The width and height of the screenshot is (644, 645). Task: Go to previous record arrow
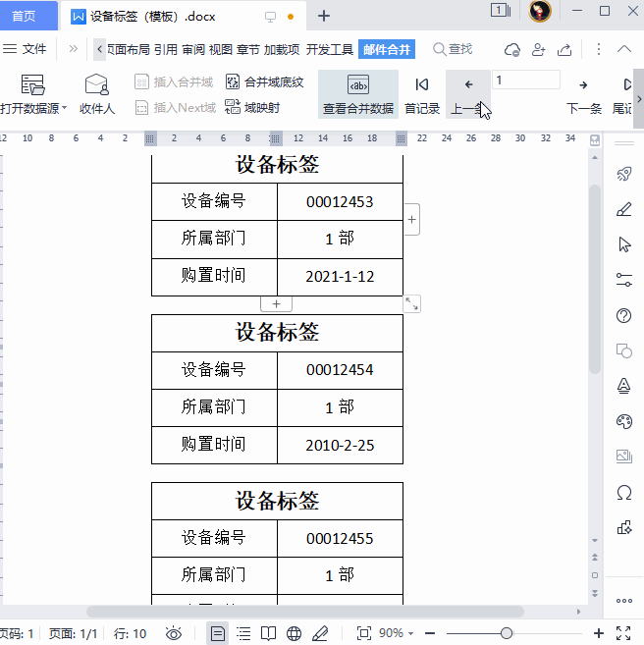click(469, 84)
